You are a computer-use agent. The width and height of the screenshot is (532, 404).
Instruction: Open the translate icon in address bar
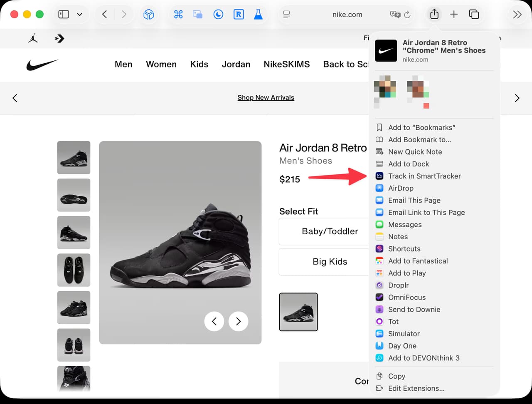(395, 15)
